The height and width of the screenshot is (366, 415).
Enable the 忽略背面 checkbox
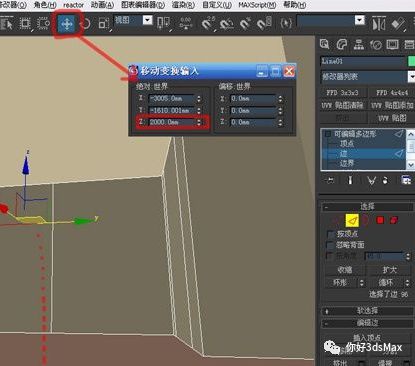point(331,245)
